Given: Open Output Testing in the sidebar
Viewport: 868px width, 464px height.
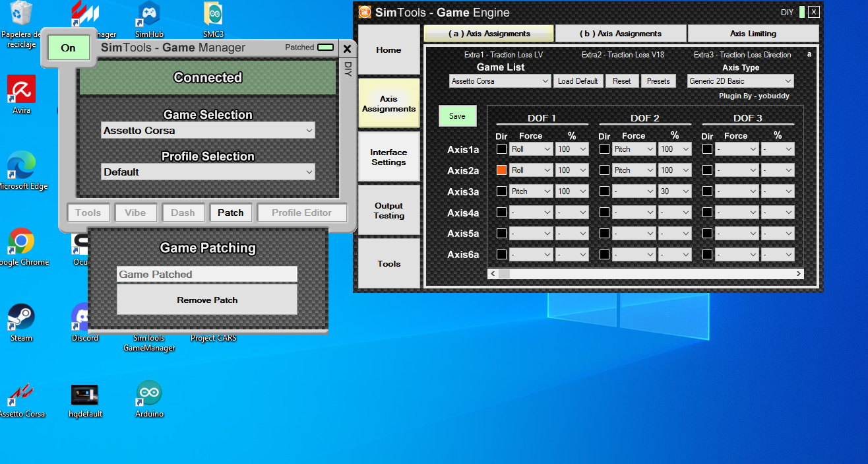Looking at the screenshot, I should click(x=389, y=211).
